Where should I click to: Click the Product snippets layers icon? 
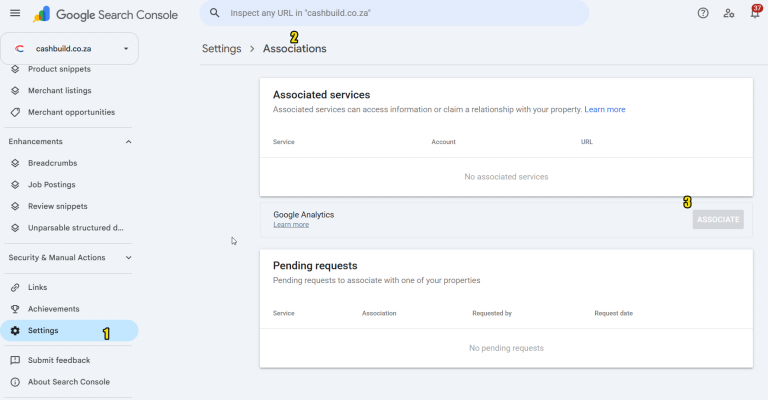[15, 69]
